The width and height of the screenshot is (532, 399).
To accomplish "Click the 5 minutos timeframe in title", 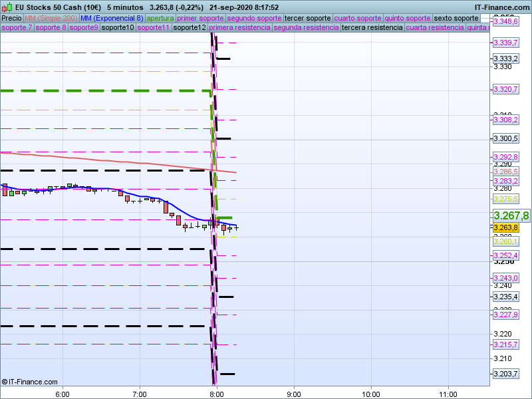I will [x=125, y=7].
